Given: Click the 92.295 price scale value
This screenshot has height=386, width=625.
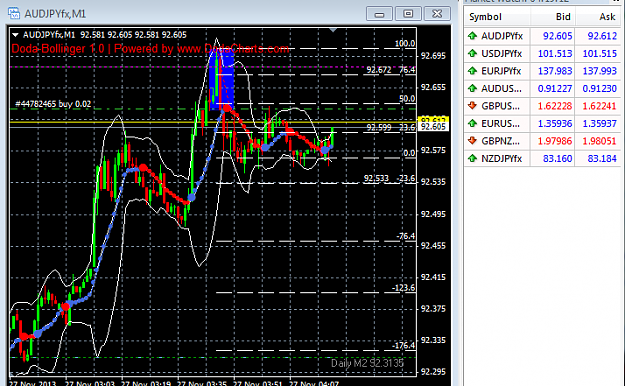Looking at the screenshot, I should click(433, 372).
